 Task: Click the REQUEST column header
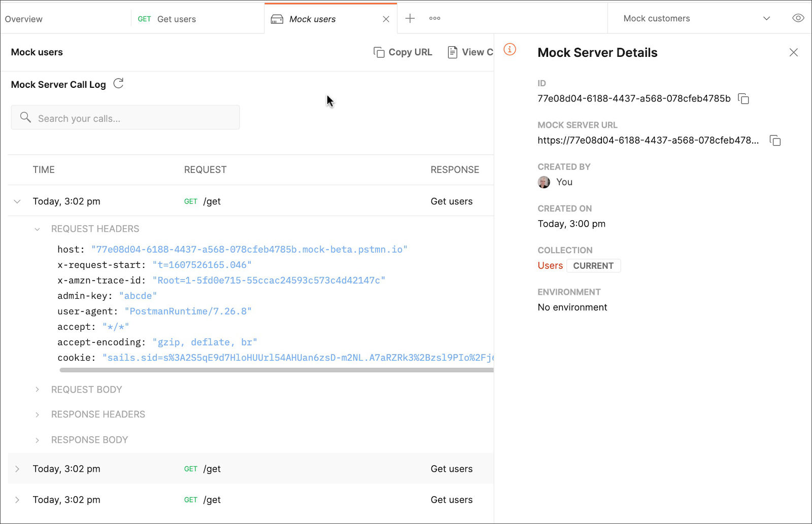(x=205, y=170)
